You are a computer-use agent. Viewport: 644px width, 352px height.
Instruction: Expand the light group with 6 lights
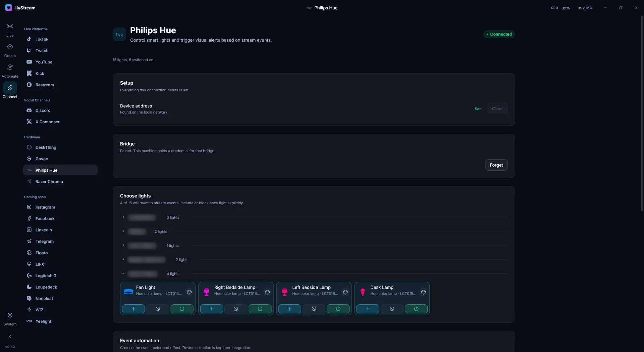tap(123, 217)
